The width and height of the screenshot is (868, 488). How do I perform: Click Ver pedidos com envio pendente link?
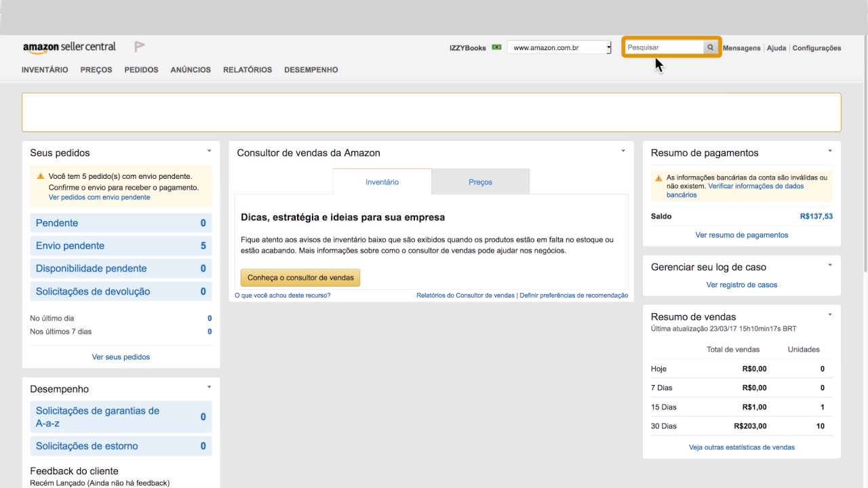[x=99, y=197]
